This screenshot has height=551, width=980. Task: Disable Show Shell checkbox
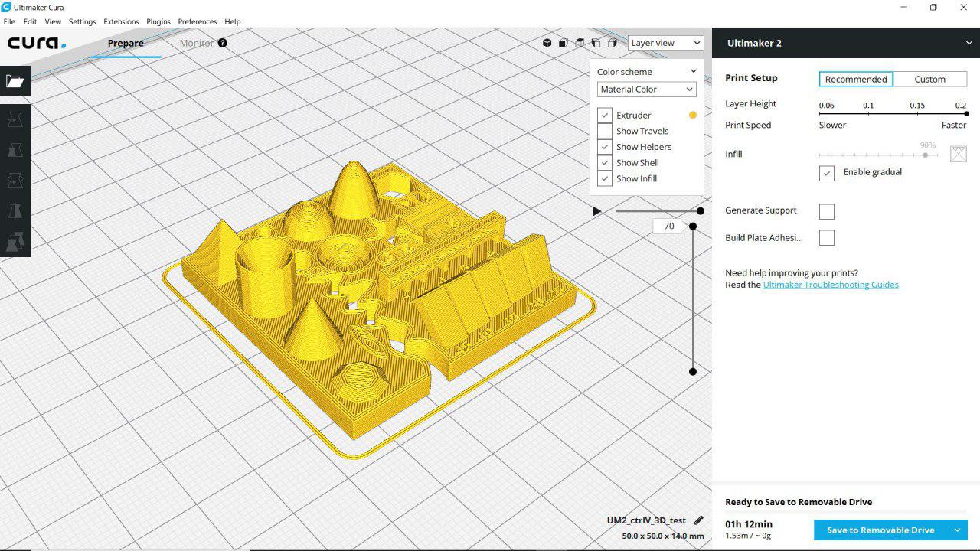click(x=605, y=162)
